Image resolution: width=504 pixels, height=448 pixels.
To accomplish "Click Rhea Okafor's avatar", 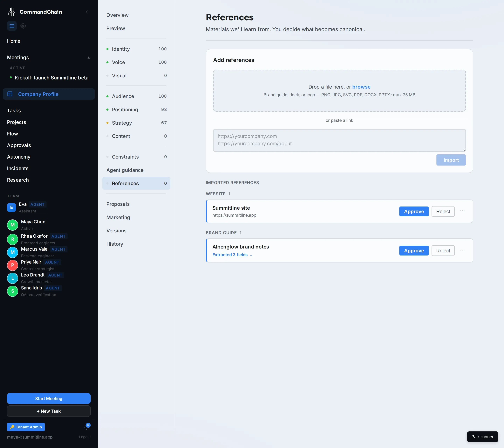I will 13,239.
